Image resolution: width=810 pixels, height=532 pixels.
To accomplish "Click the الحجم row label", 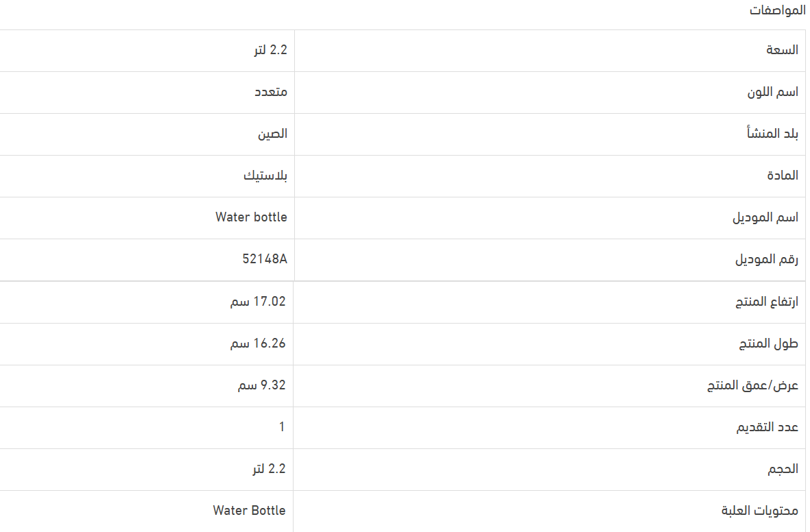I will 783,469.
